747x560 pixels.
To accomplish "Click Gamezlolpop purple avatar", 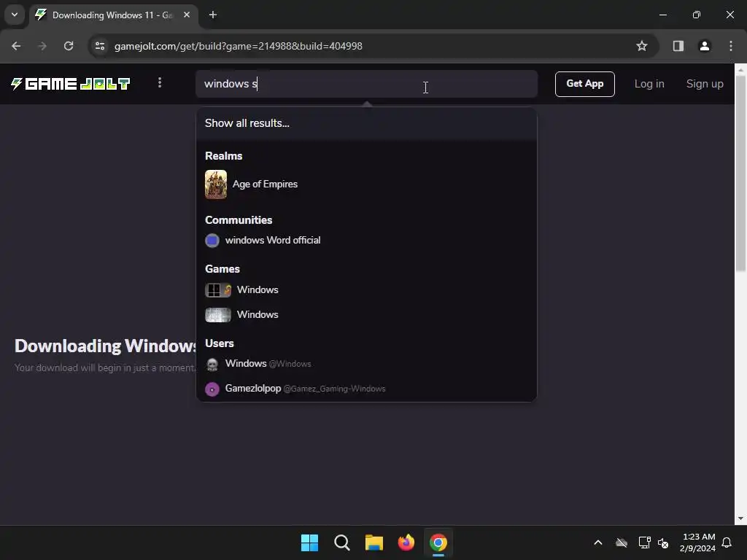I will click(212, 389).
